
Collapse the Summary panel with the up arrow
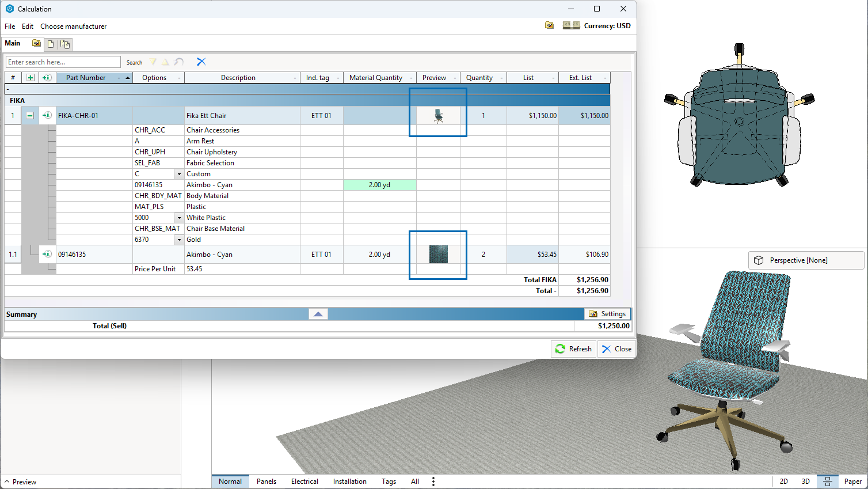318,314
